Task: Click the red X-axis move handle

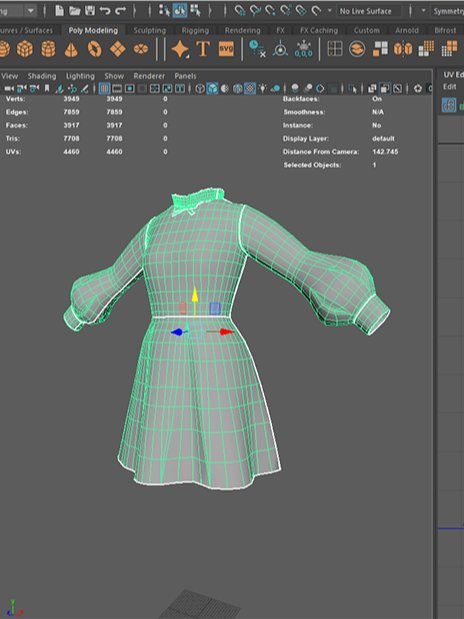Action: click(226, 332)
